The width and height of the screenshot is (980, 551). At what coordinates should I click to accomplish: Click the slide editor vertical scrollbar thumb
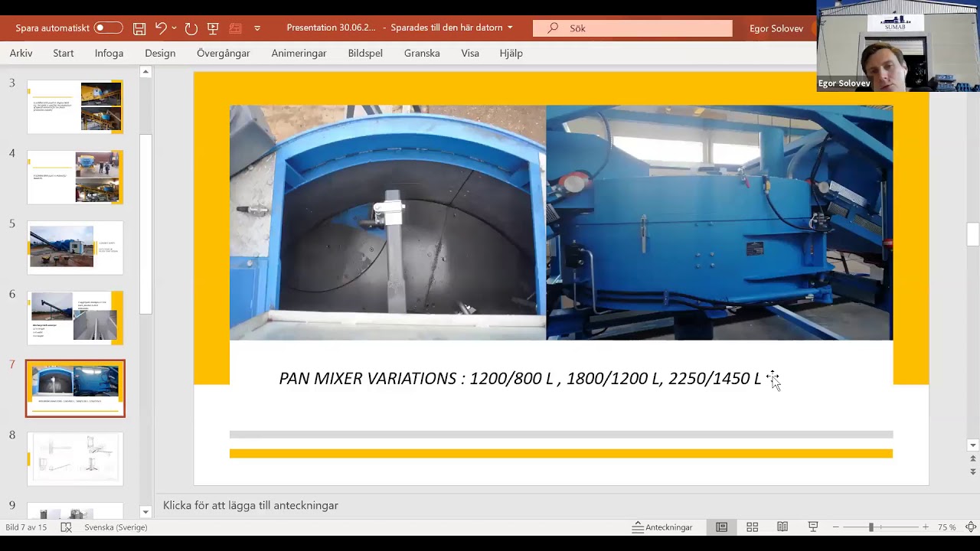click(973, 234)
